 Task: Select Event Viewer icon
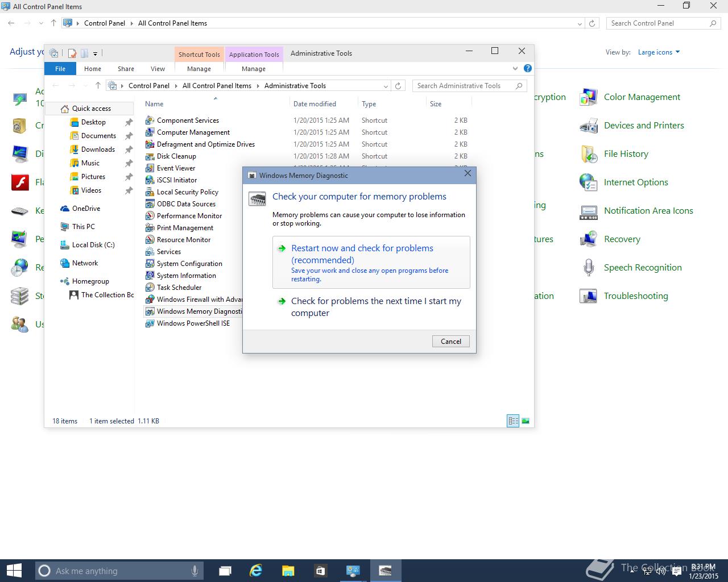click(x=150, y=168)
